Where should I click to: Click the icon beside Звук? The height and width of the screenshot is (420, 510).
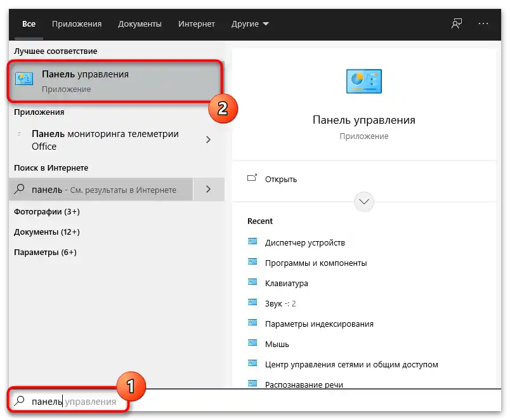(252, 302)
